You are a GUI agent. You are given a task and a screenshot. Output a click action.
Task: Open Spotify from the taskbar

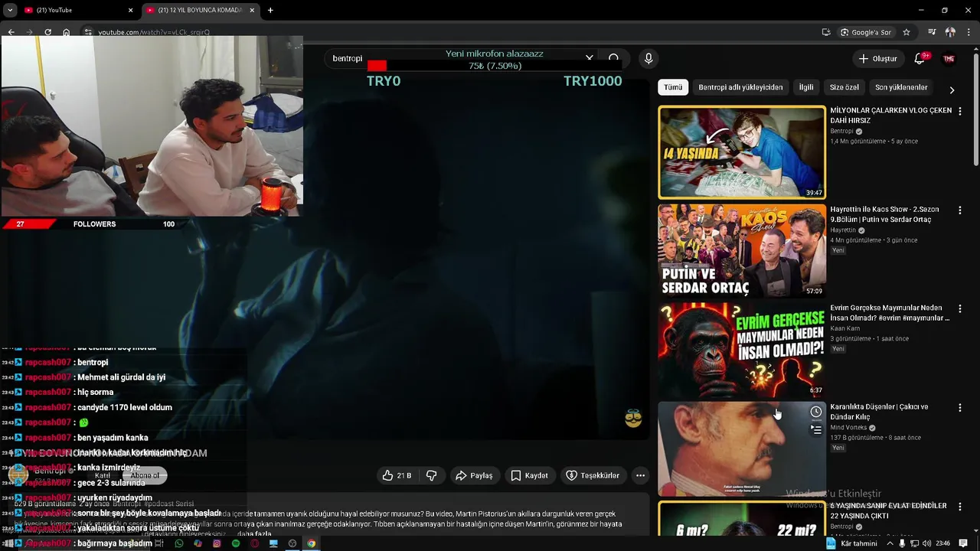(236, 543)
